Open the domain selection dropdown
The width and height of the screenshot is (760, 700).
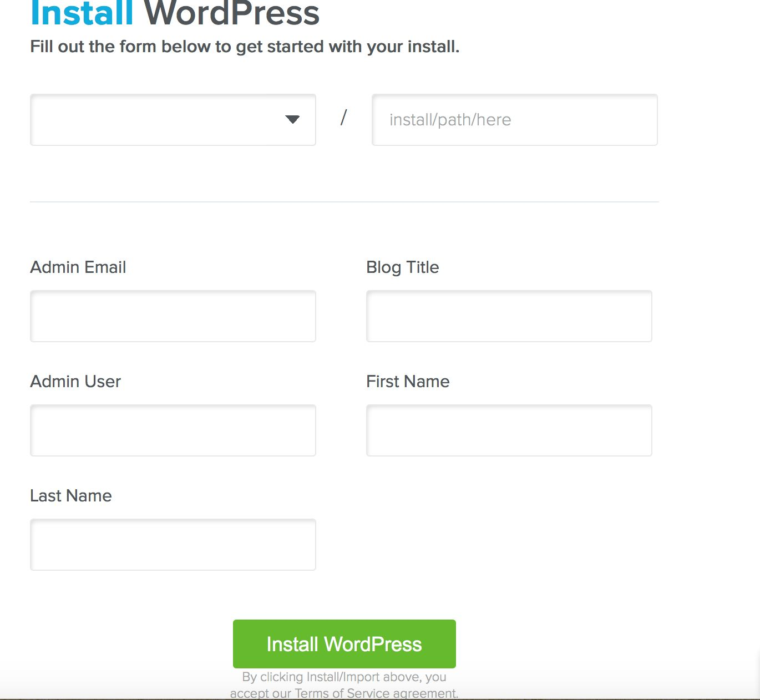click(173, 120)
